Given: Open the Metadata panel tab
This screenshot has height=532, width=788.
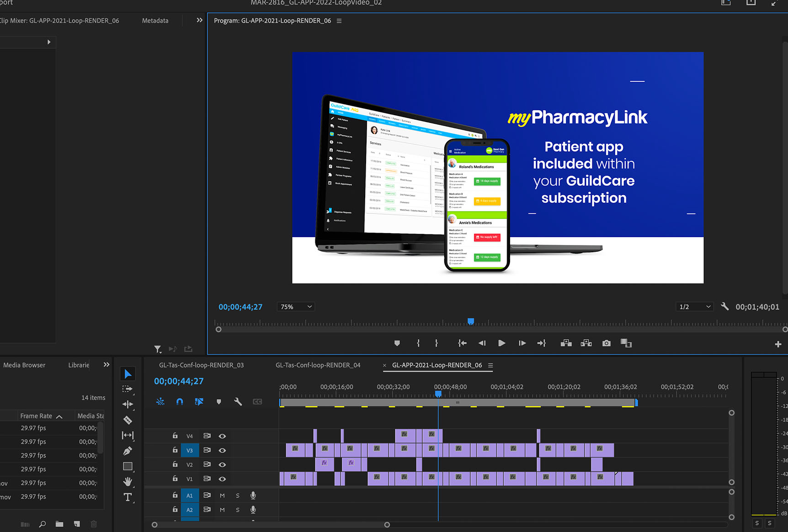Looking at the screenshot, I should coord(155,21).
